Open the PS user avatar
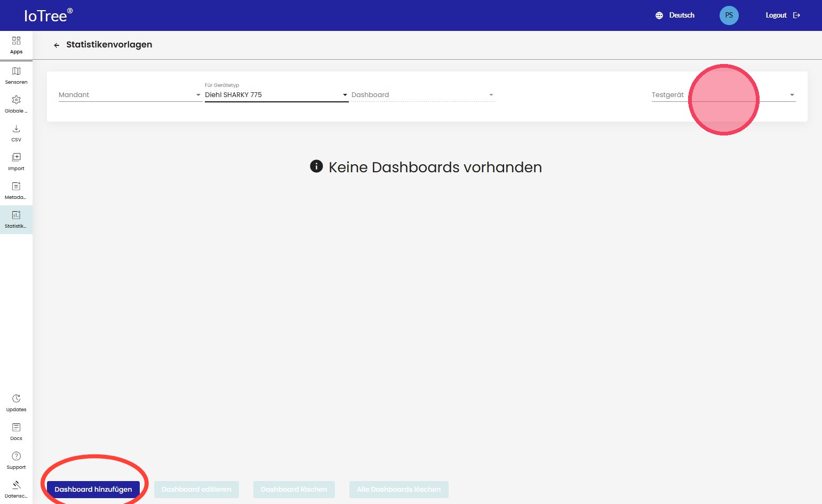The width and height of the screenshot is (822, 504). pyautogui.click(x=729, y=15)
